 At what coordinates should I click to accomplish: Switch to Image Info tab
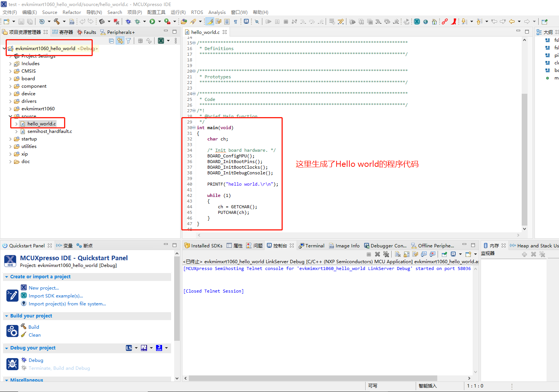point(344,246)
